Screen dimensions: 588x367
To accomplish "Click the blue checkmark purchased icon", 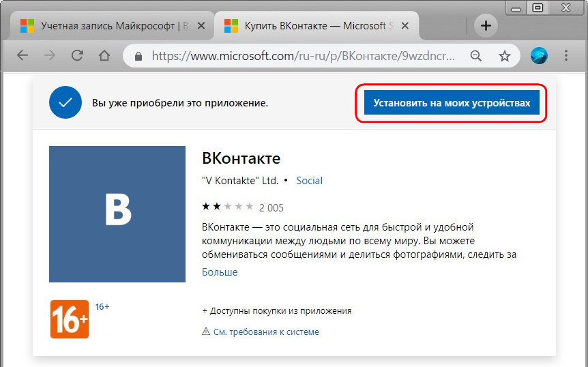I will [x=66, y=103].
